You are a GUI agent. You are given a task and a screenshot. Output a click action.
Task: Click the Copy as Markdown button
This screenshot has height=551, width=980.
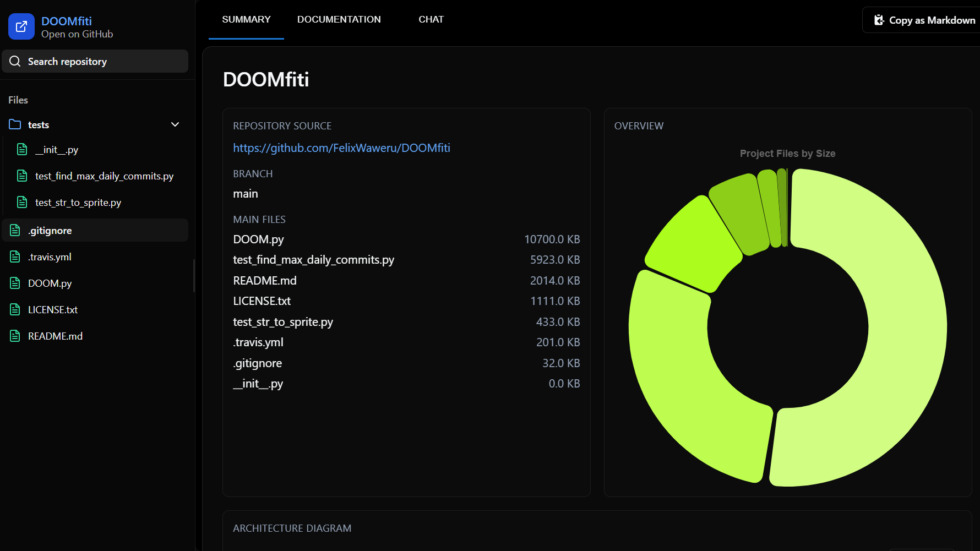tap(921, 20)
